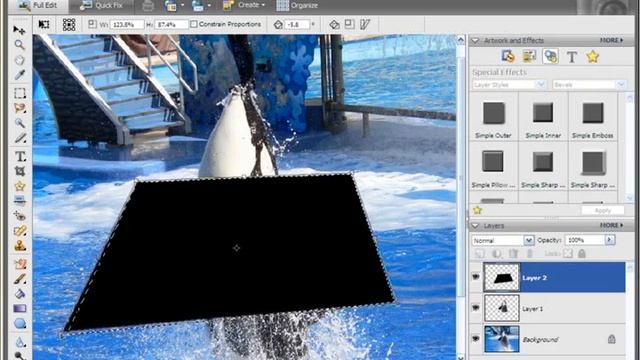Viewport: 640px width, 360px height.
Task: Select the Red Eye Removal tool
Action: pyautogui.click(x=20, y=216)
